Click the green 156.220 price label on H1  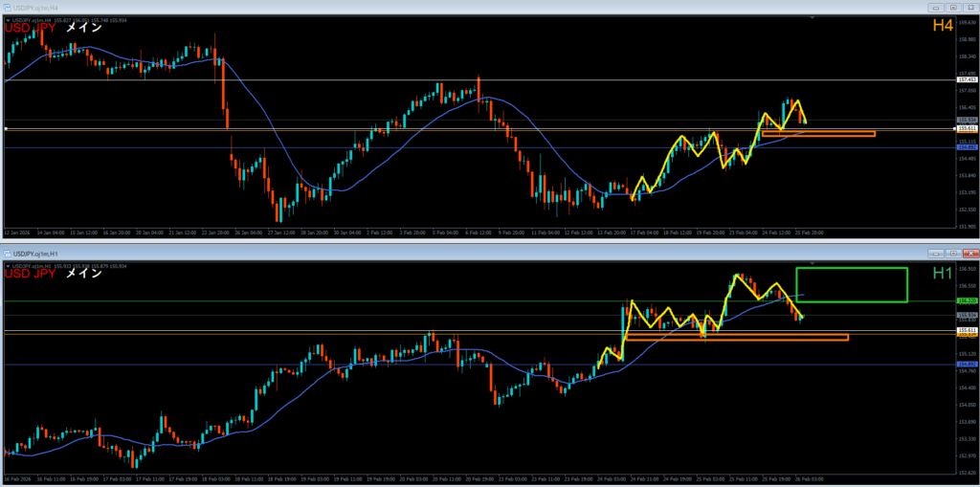point(966,300)
